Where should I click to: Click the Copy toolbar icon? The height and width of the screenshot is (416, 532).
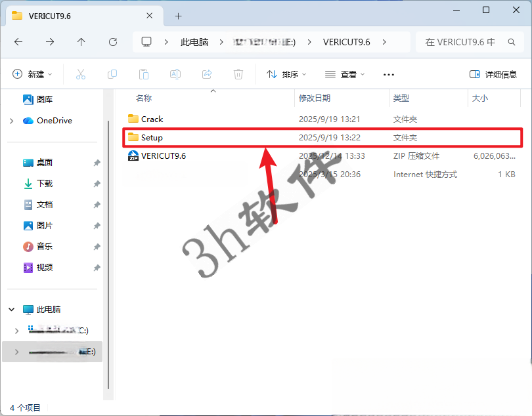point(112,74)
